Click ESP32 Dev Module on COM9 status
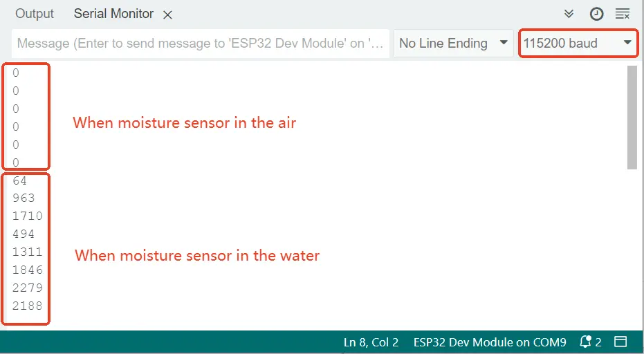The width and height of the screenshot is (644, 354). [490, 342]
